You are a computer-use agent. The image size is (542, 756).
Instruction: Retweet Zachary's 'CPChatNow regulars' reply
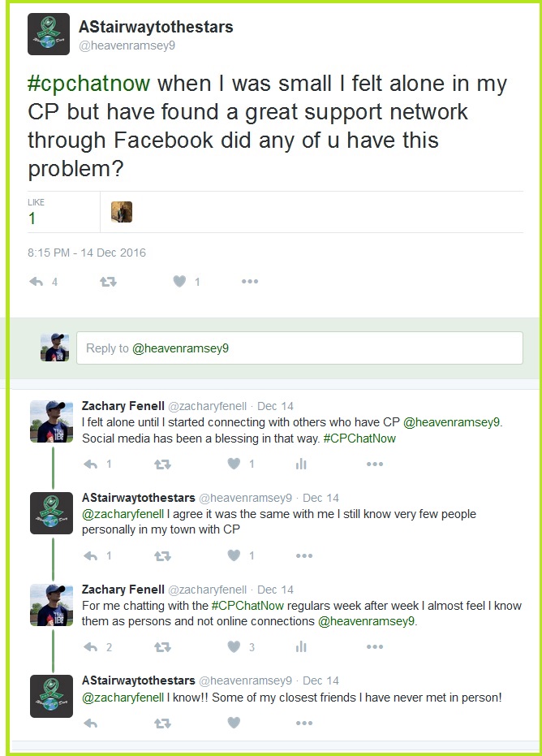[162, 647]
